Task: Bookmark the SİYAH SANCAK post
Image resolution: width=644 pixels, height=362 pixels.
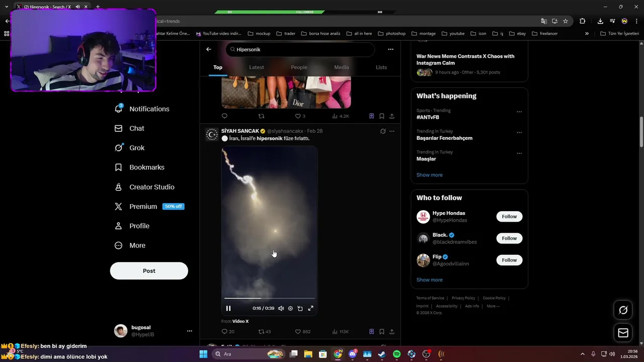Action: click(x=382, y=331)
